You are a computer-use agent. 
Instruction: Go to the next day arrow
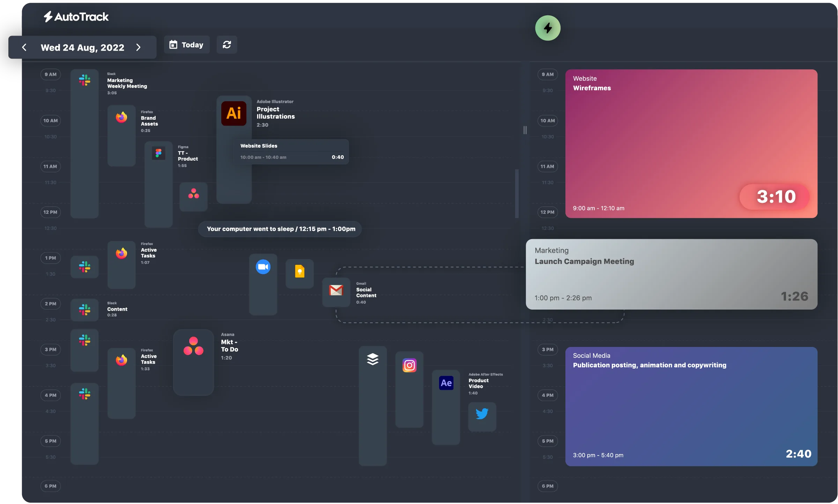pos(138,47)
